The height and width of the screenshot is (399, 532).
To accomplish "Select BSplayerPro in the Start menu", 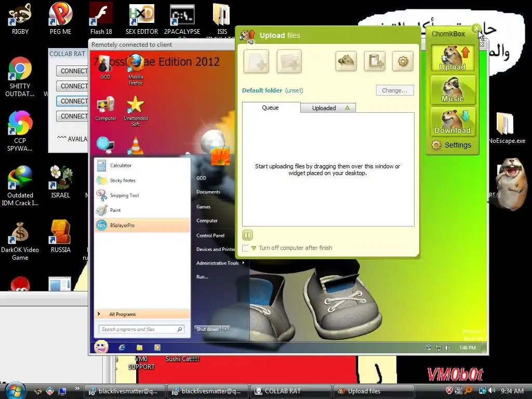I will [x=142, y=225].
